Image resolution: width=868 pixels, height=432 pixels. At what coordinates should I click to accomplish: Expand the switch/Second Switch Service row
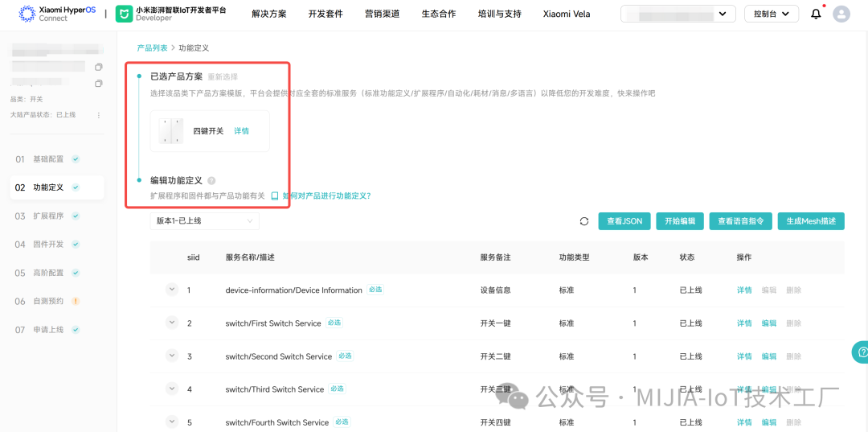[x=172, y=356]
